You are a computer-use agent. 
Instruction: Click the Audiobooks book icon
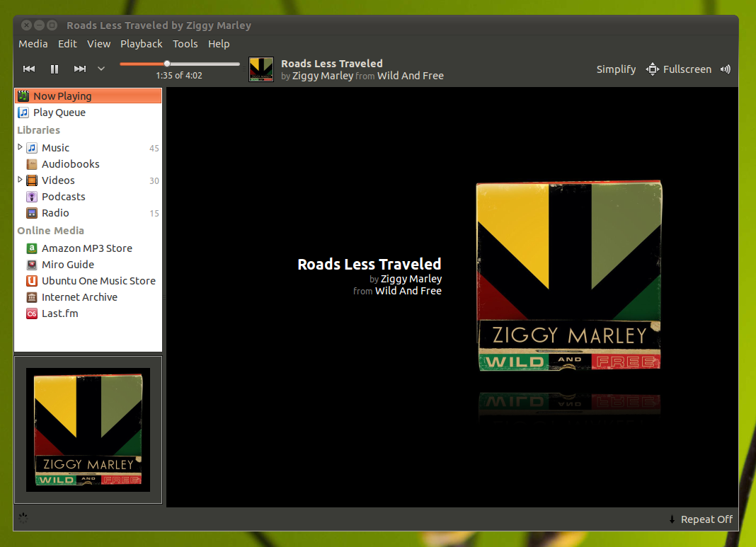pyautogui.click(x=32, y=164)
